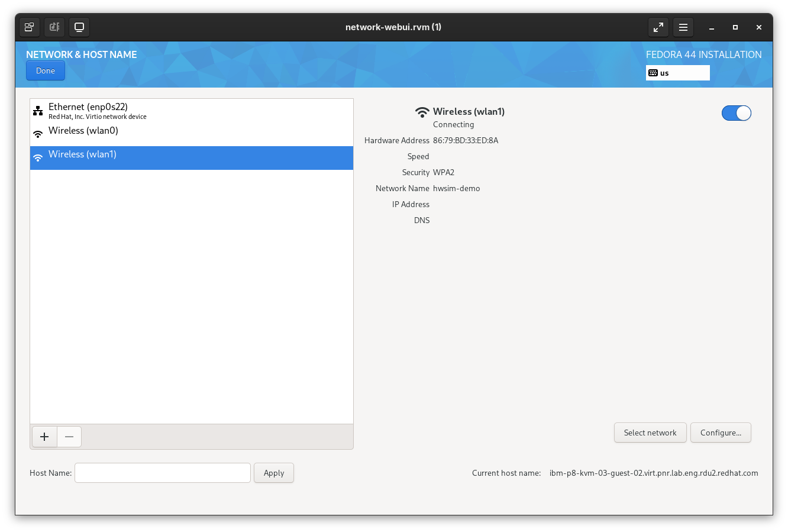Image resolution: width=788 pixels, height=532 pixels.
Task: Minimize the network-webui window
Action: click(712, 27)
